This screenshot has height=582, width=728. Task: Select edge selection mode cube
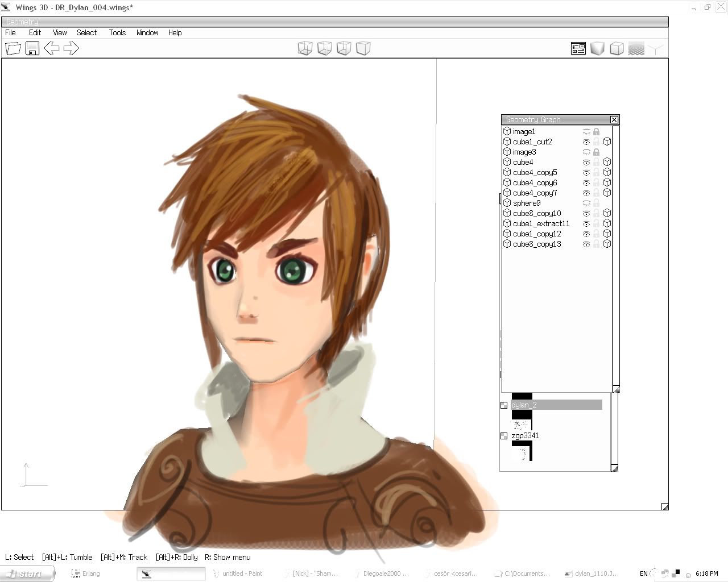coord(325,48)
